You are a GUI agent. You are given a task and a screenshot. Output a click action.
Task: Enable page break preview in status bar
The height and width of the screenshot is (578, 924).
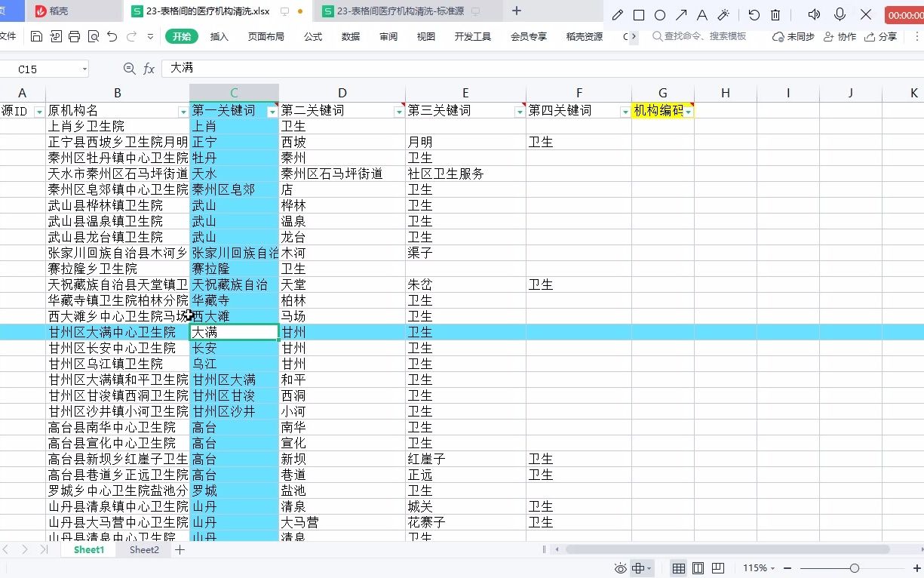click(x=717, y=567)
